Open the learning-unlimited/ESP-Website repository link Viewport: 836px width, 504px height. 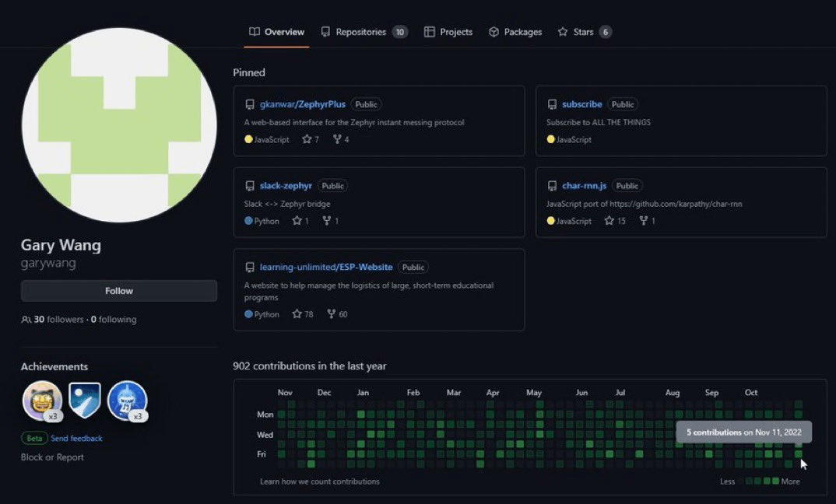point(326,267)
